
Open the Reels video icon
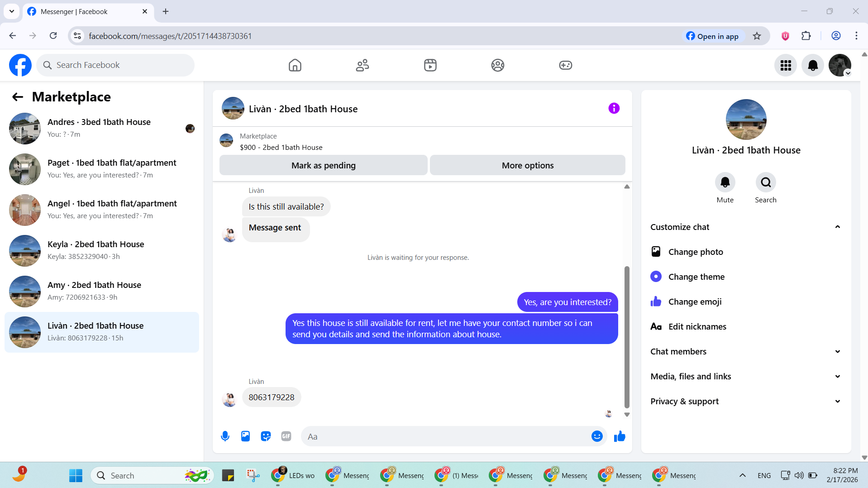point(430,65)
